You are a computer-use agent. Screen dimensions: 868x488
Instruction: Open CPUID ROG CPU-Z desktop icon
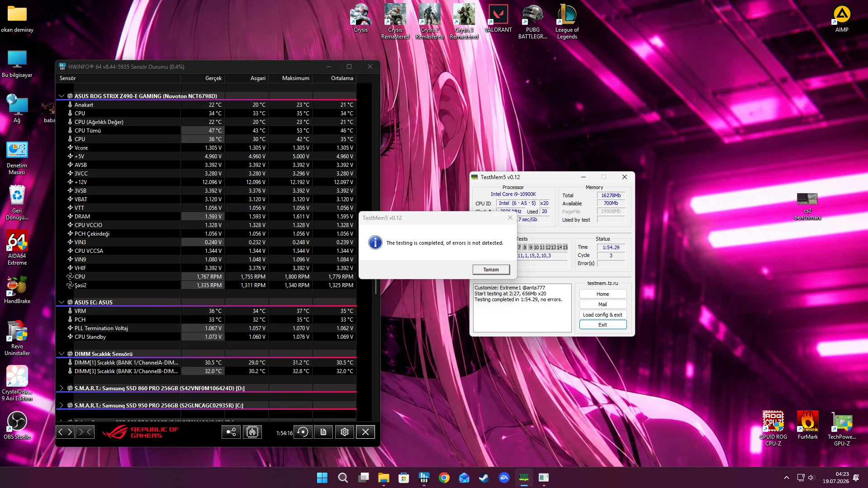coord(773,429)
